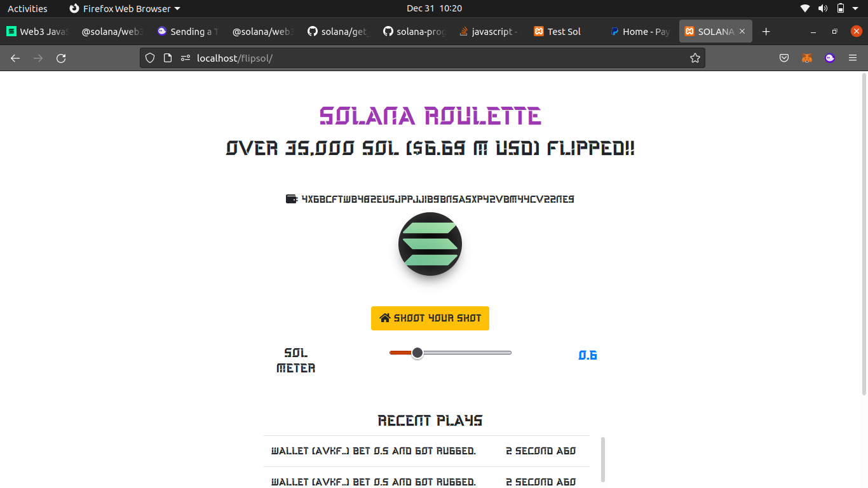Click the Sol Meter slider track
868x488 pixels.
point(451,353)
